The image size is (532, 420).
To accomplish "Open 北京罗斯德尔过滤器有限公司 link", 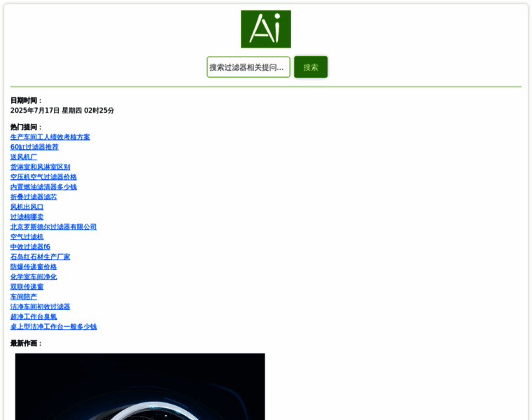I will point(53,227).
